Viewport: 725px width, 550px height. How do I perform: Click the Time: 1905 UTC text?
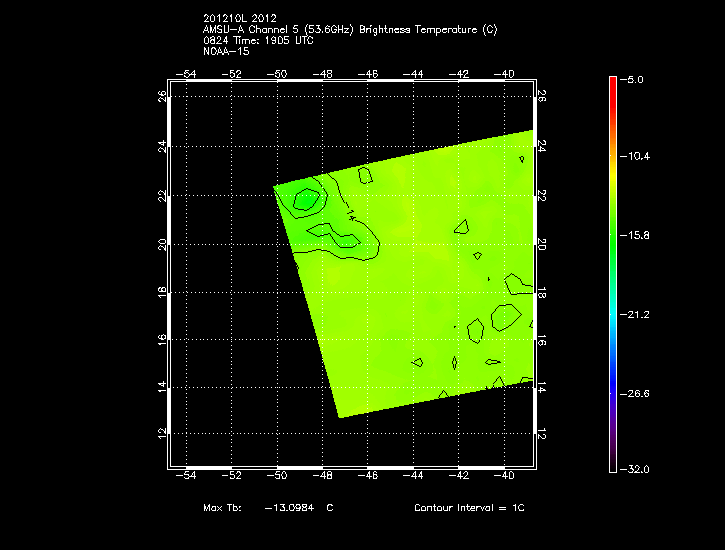[268, 39]
